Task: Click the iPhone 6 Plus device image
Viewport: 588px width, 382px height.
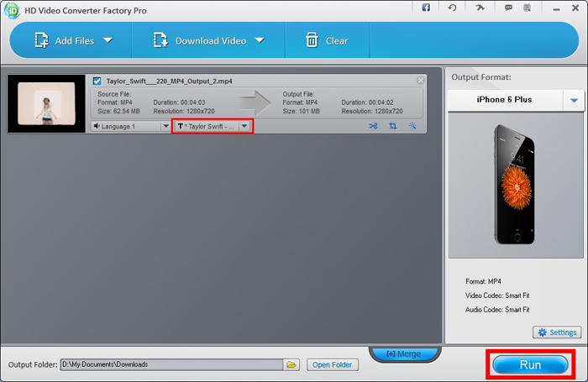Action: click(514, 185)
